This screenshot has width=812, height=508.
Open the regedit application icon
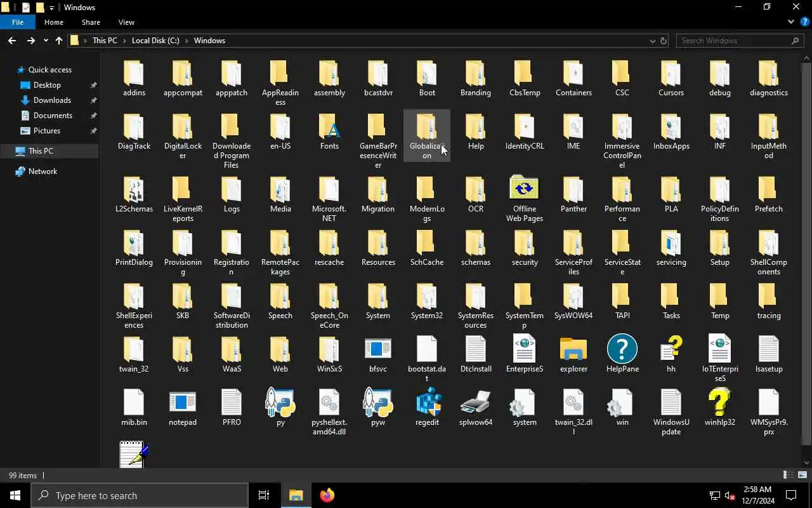pos(427,403)
